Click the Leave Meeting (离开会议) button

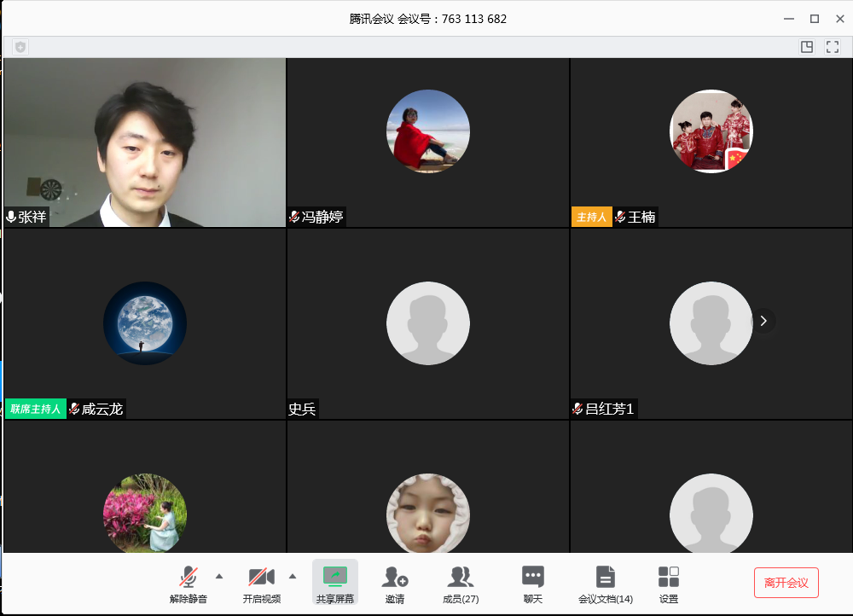pyautogui.click(x=786, y=583)
